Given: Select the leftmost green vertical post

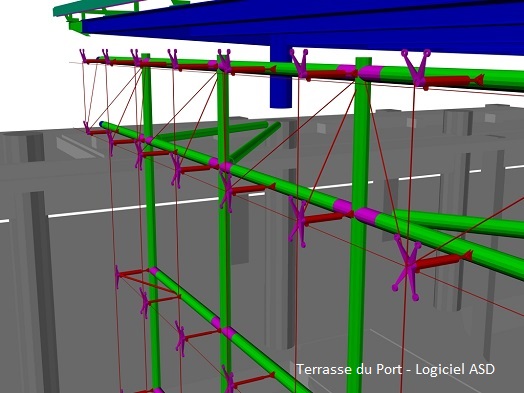Looking at the screenshot, I should 150,221.
